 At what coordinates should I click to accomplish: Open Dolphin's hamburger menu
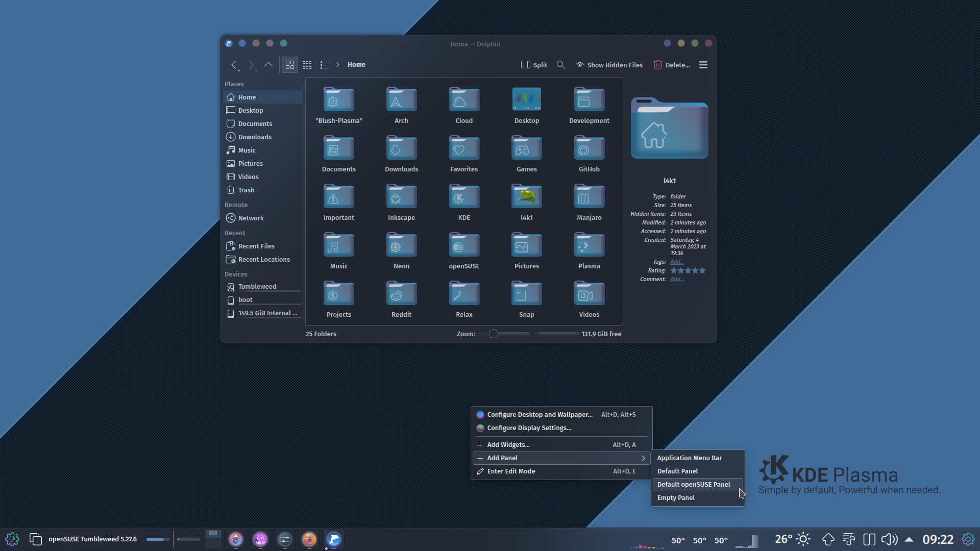tap(703, 65)
